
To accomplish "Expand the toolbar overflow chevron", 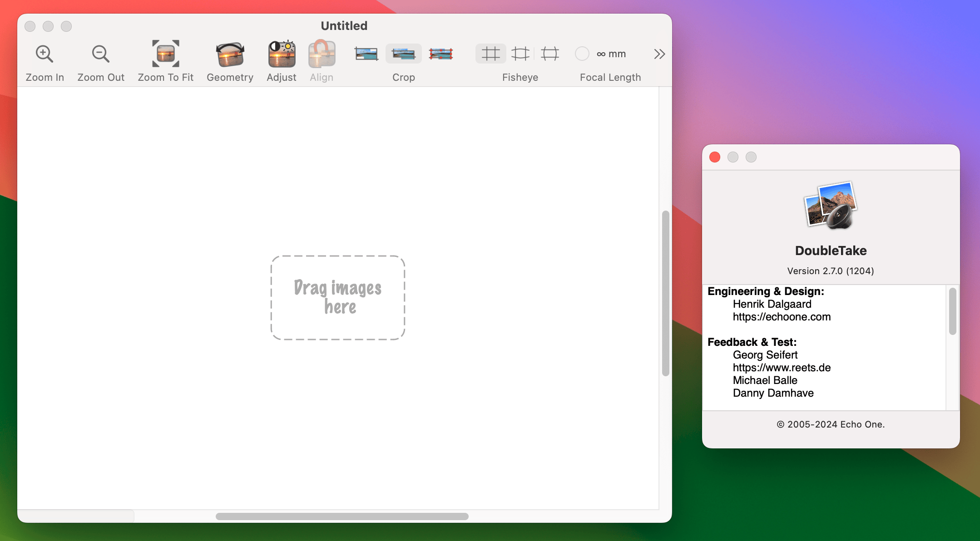I will (x=659, y=54).
